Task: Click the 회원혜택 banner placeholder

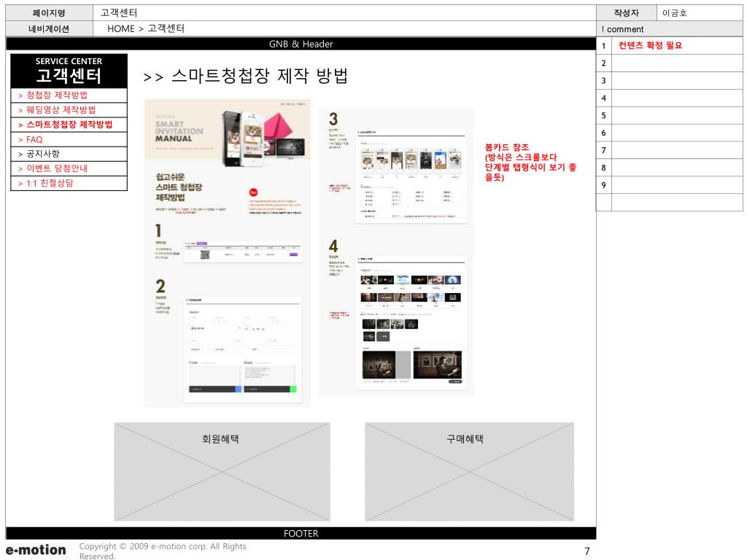Action: [x=221, y=471]
